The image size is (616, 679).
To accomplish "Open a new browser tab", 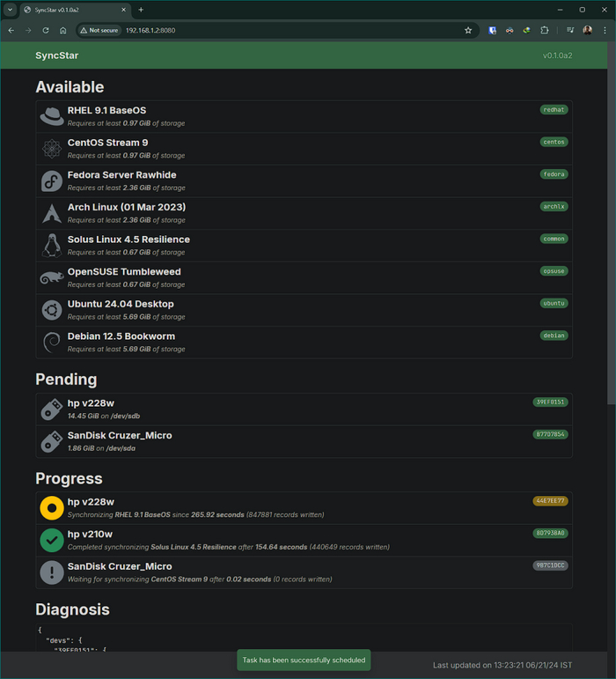I will 141,10.
